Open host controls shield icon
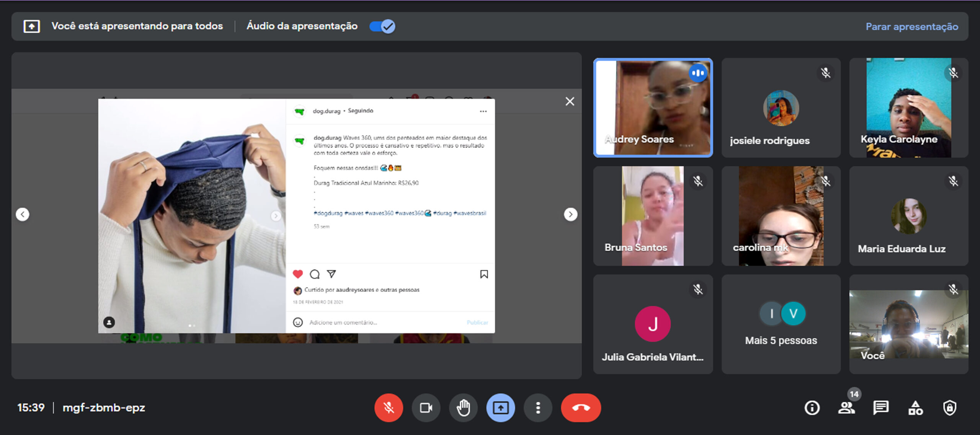Image resolution: width=980 pixels, height=435 pixels. 950,408
